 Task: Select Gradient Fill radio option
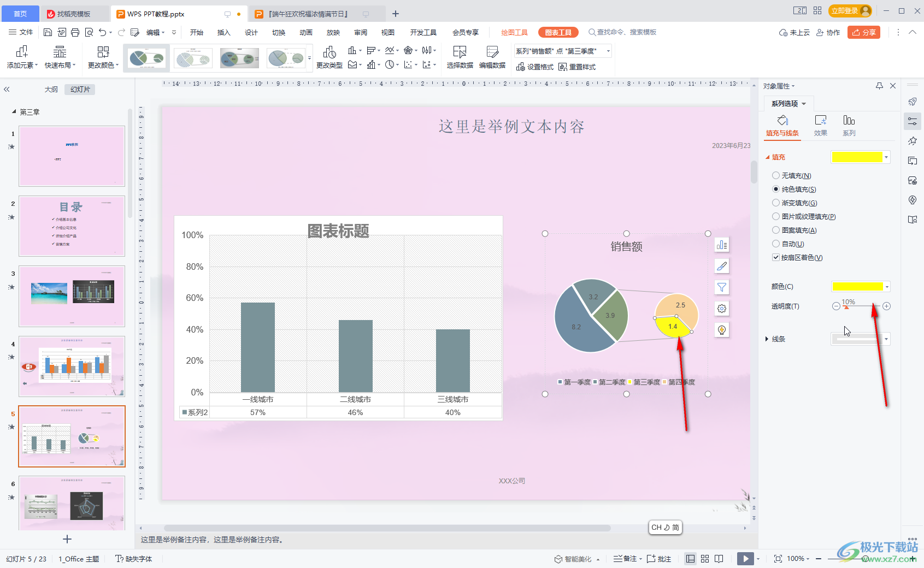tap(776, 203)
